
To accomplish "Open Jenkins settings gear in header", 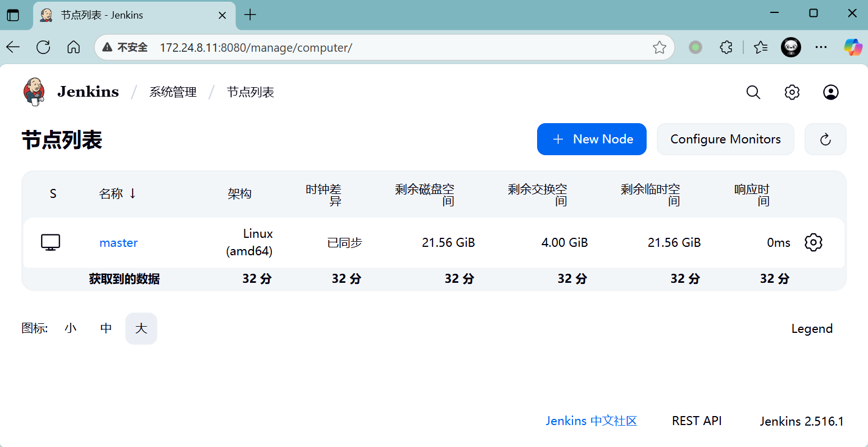I will pyautogui.click(x=792, y=92).
